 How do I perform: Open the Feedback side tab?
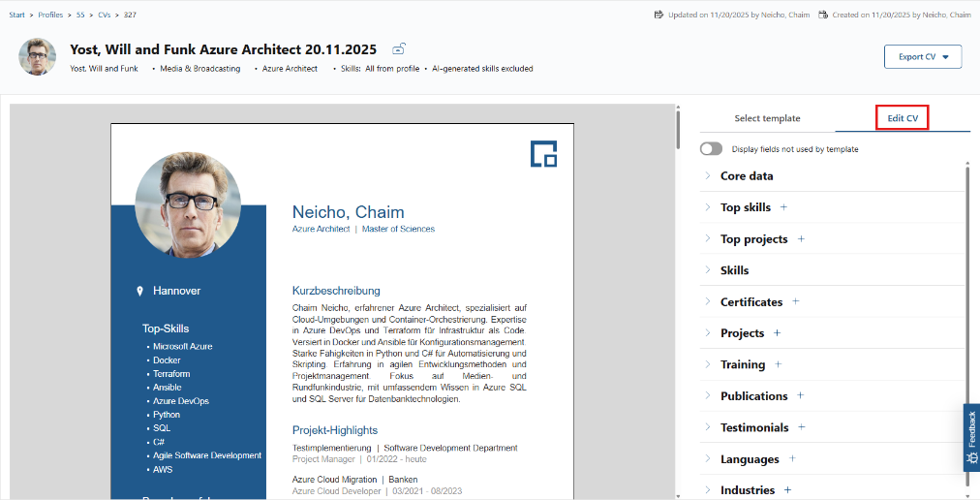(972, 437)
